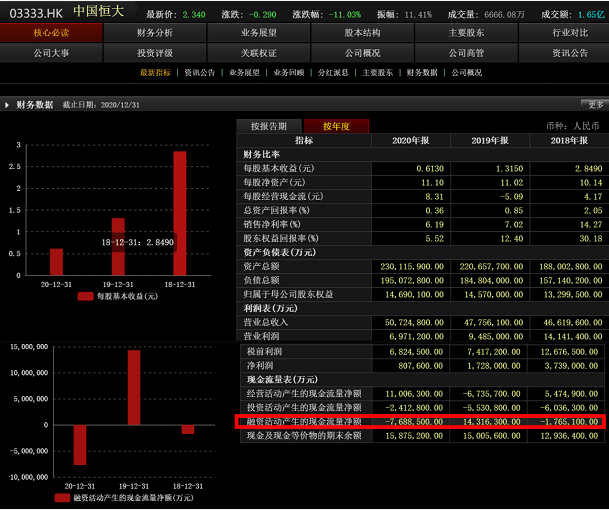Collapse the 财务数据 panel triangle
Viewport: 609px width, 510px height.
[8, 104]
